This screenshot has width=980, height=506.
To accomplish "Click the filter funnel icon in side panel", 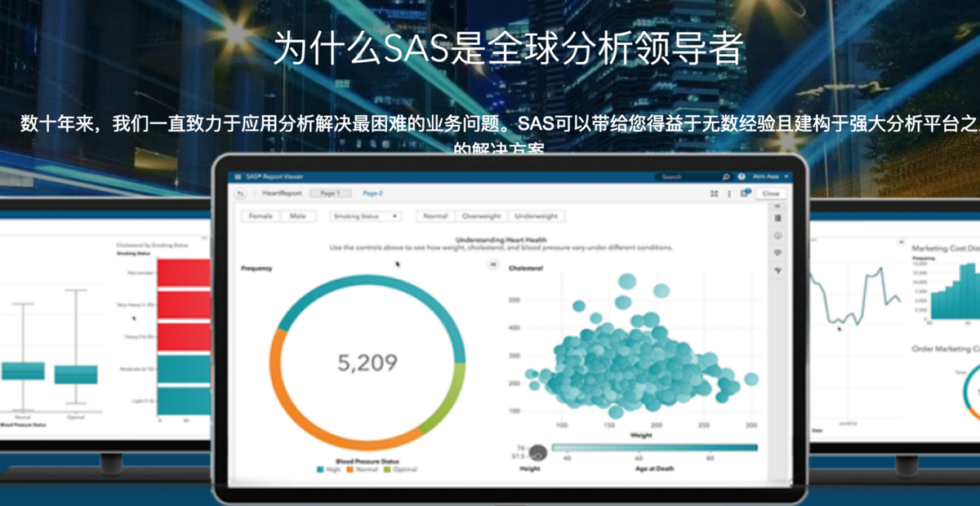I will point(777,270).
